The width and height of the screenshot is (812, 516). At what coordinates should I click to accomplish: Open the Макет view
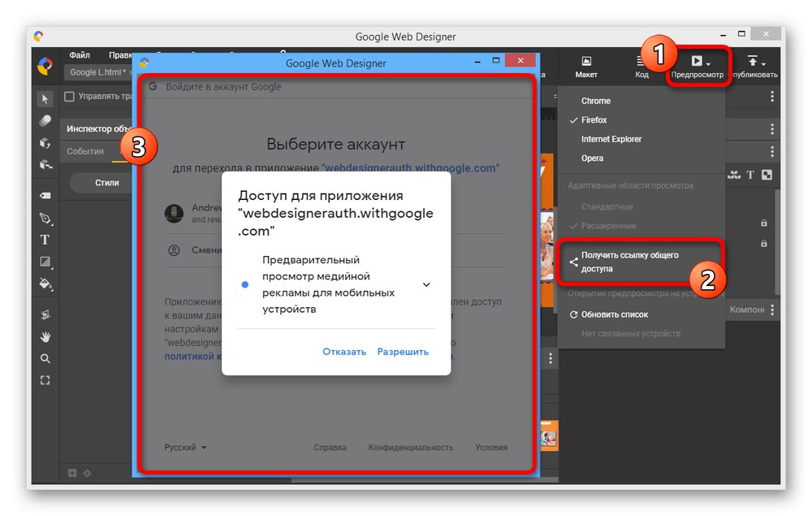coord(586,67)
